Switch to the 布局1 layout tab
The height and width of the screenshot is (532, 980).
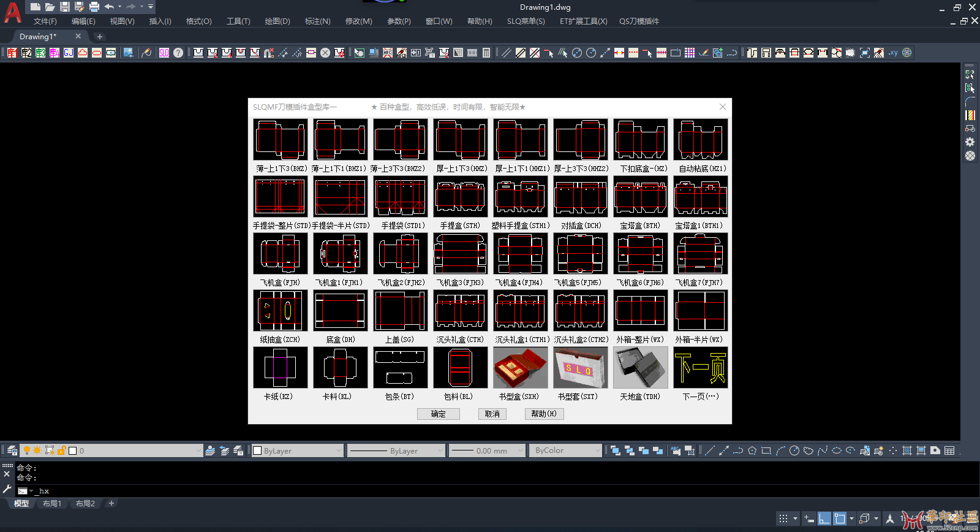(52, 503)
